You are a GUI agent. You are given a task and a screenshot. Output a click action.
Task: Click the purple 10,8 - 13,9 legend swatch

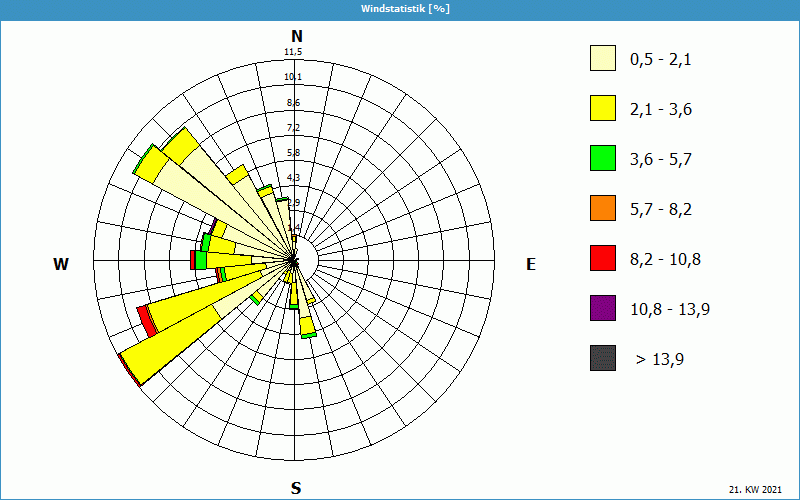(x=603, y=308)
